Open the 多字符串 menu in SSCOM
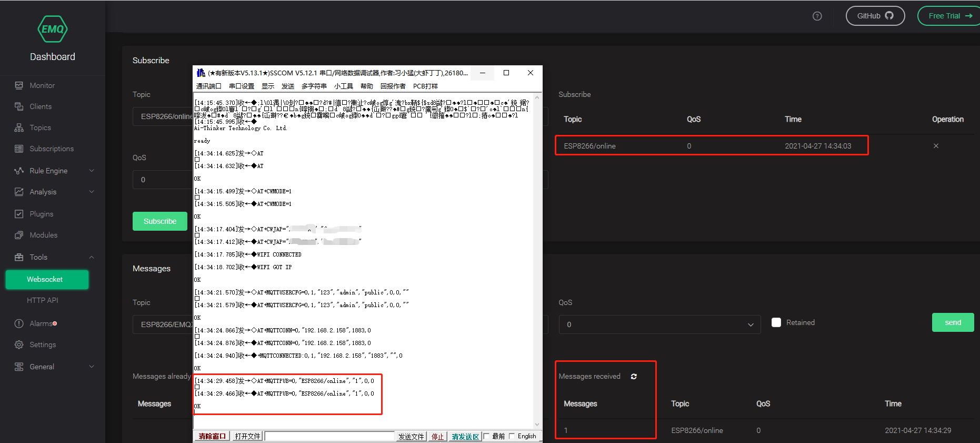Image resolution: width=980 pixels, height=443 pixels. pos(314,86)
